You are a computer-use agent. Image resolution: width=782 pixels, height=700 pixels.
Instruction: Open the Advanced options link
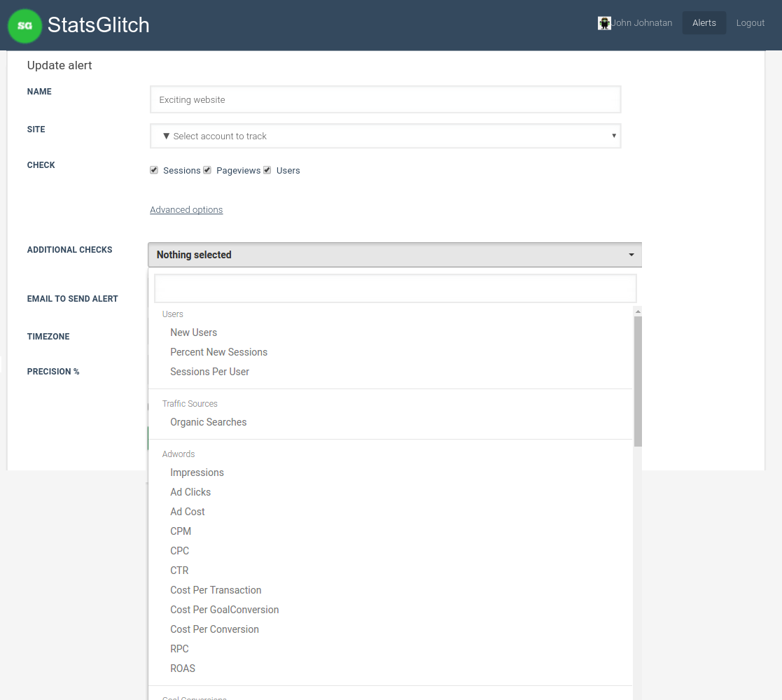pos(186,210)
